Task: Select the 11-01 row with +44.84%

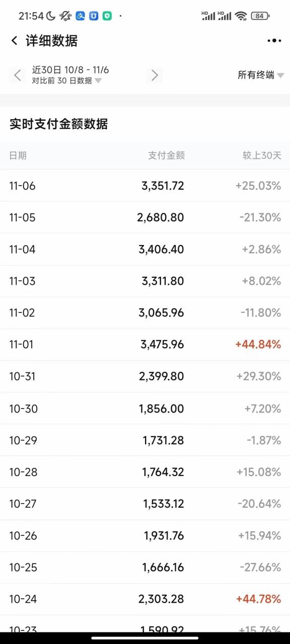Action: pos(145,345)
